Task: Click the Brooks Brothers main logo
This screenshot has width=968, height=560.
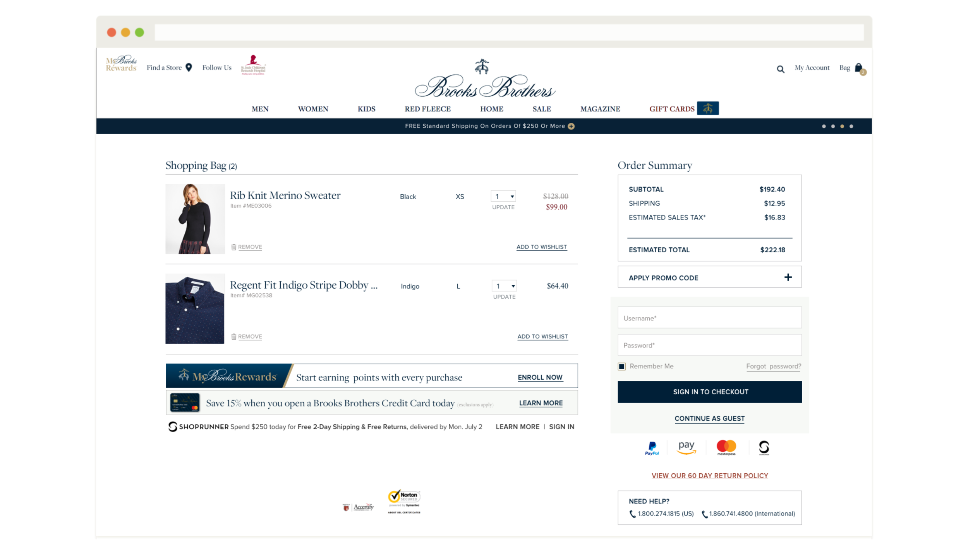Action: [x=484, y=78]
